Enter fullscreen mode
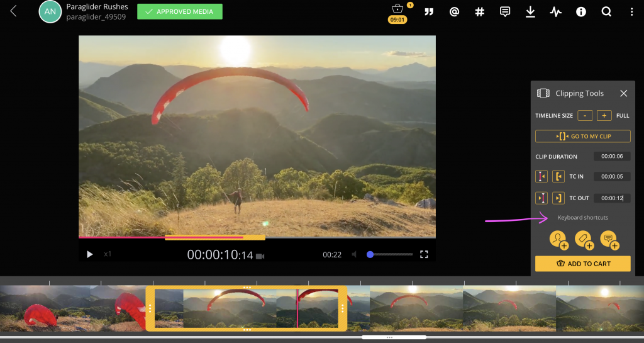The width and height of the screenshot is (644, 343). pyautogui.click(x=424, y=254)
